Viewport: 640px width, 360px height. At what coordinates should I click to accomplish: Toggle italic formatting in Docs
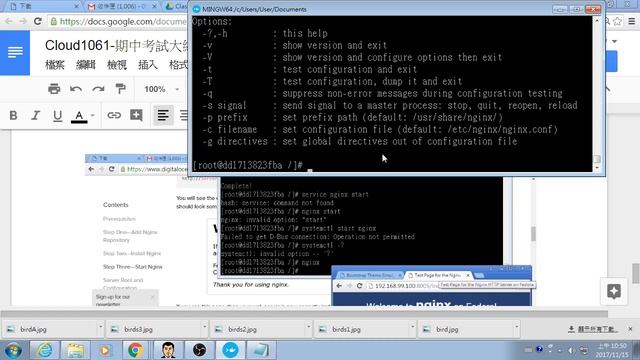point(36,116)
